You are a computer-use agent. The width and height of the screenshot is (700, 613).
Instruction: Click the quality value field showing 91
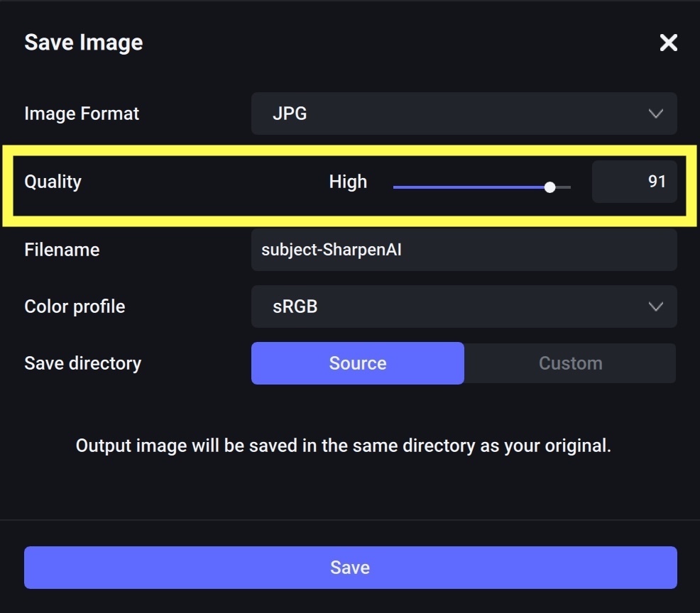pos(634,182)
